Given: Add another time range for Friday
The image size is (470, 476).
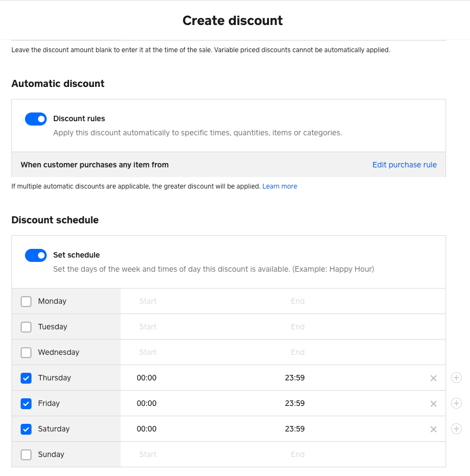Looking at the screenshot, I should (x=456, y=403).
